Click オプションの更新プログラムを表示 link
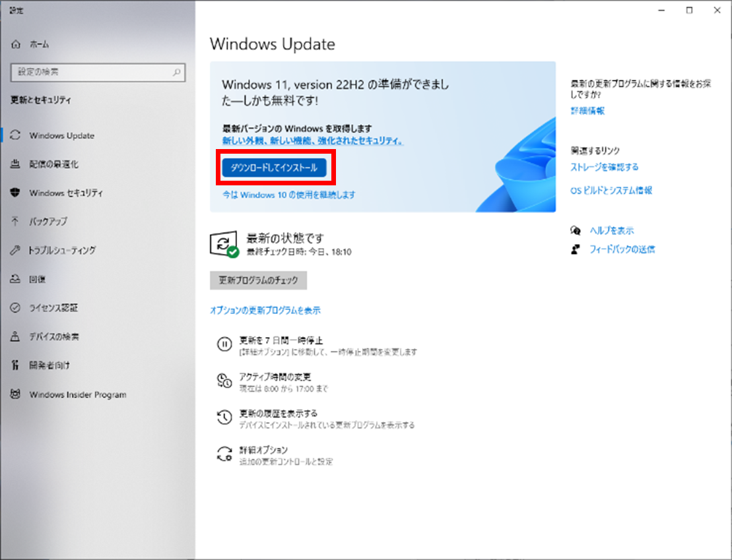732x560 pixels. click(x=265, y=310)
